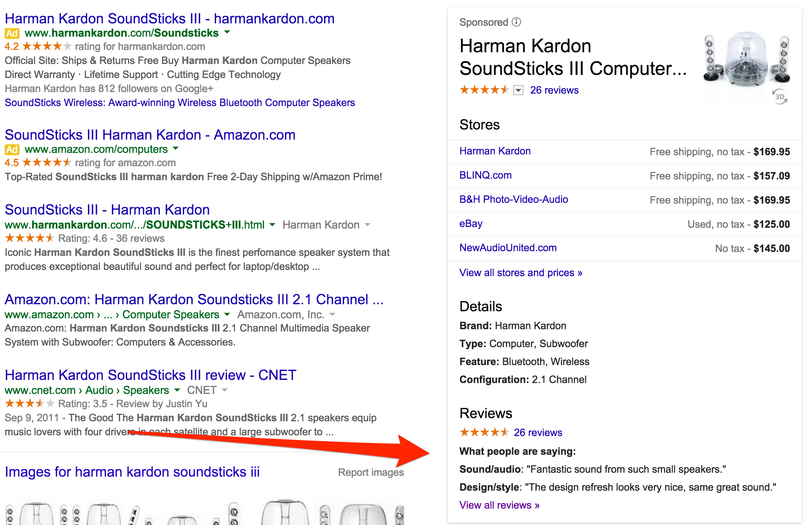Open the star rating breakdown dropdown
The image size is (812, 525).
(x=518, y=90)
